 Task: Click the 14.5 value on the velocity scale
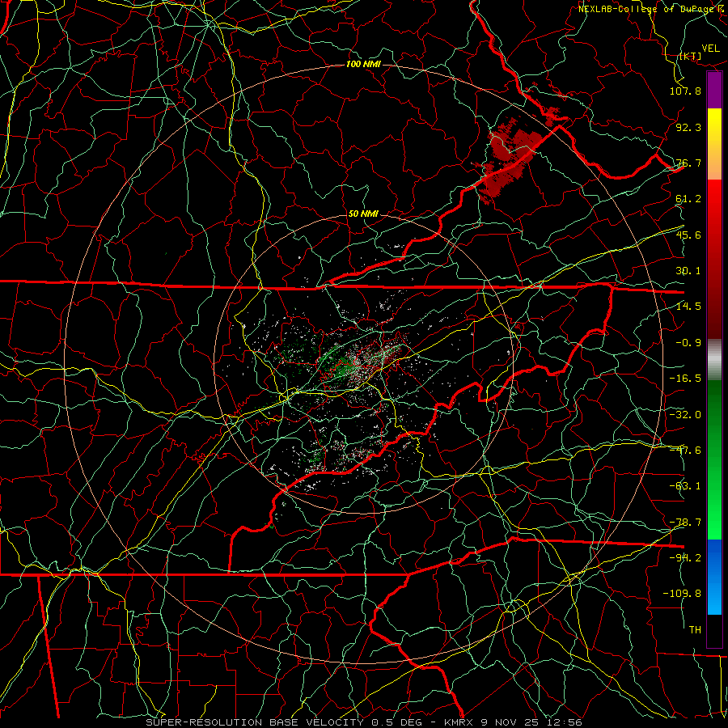[x=688, y=307]
